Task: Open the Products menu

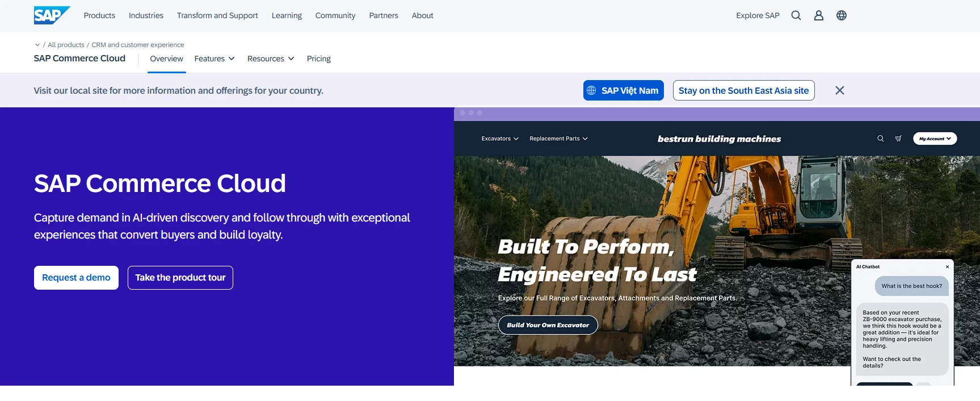Action: click(99, 15)
